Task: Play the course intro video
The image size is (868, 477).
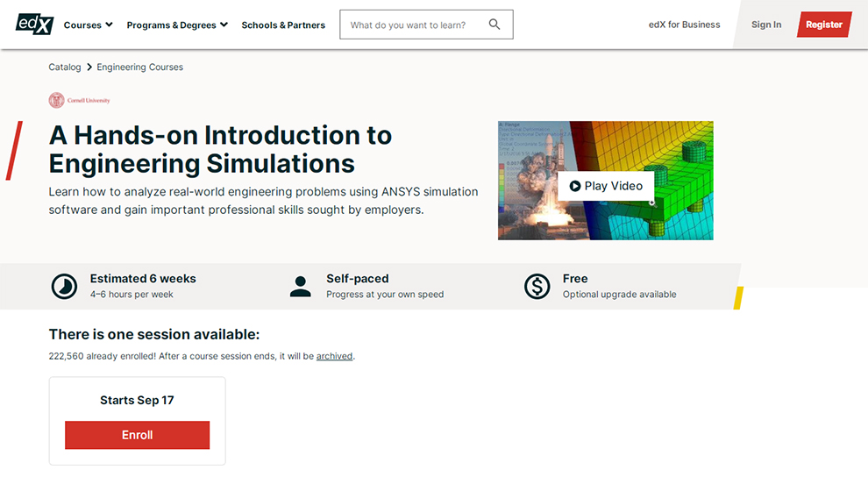Action: pos(606,186)
